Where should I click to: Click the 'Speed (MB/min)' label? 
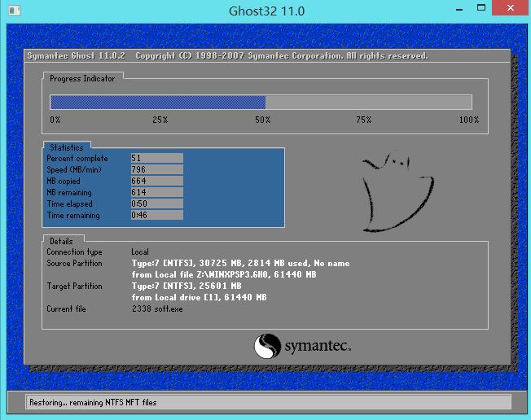coord(74,169)
